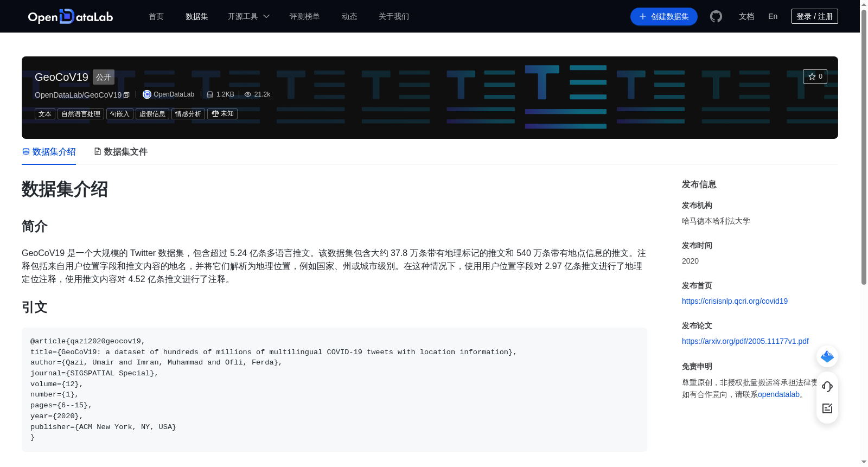The width and height of the screenshot is (868, 467).
Task: Click the page vertical scrollbar thumb
Action: point(864,146)
